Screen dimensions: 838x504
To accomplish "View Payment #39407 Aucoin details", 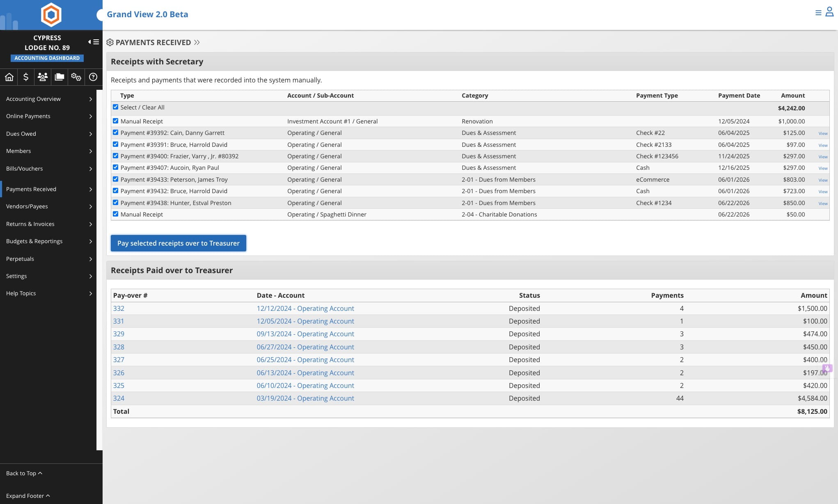I will coord(823,168).
